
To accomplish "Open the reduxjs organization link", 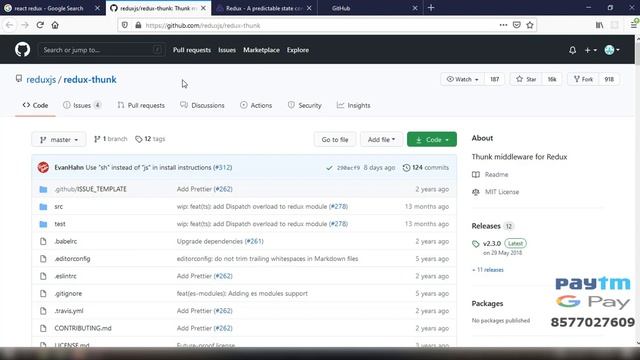I will pyautogui.click(x=41, y=80).
